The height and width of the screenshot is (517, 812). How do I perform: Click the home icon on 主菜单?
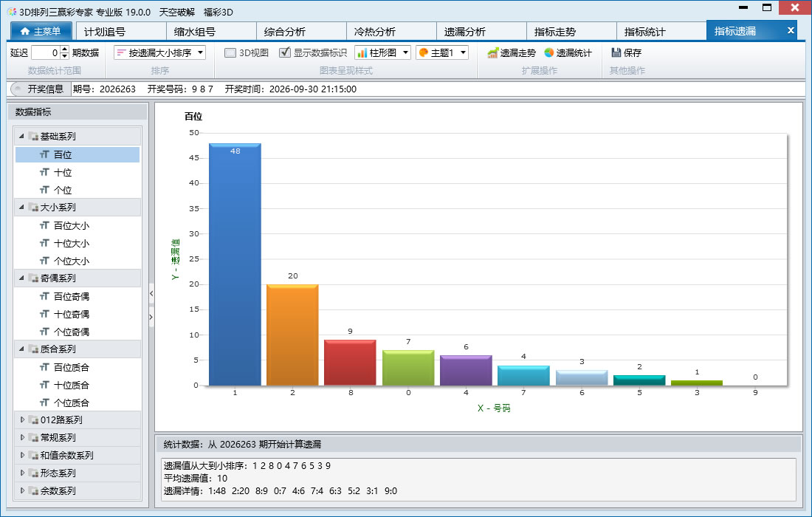click(25, 31)
